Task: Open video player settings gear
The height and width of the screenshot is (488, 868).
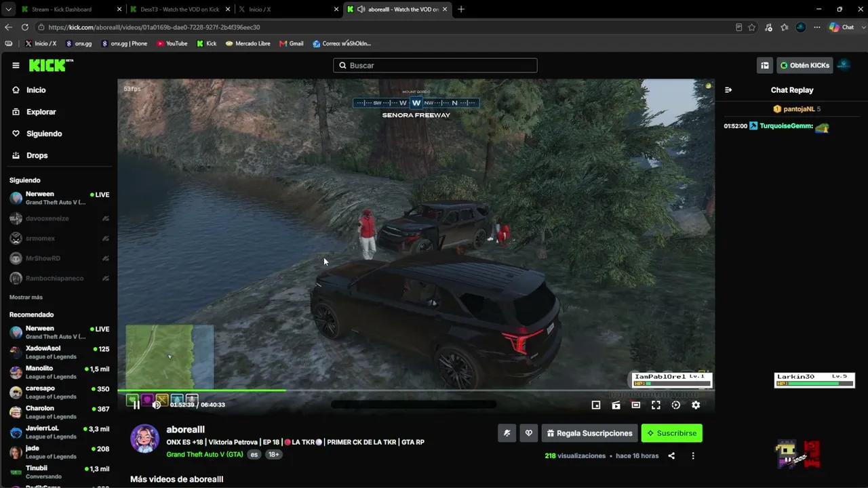Action: [x=696, y=405]
